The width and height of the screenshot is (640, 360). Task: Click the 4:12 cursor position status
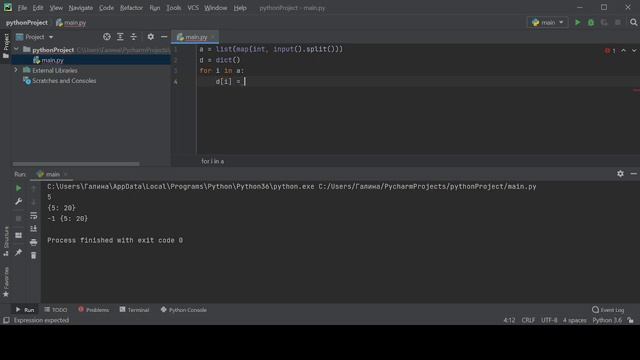click(x=509, y=320)
